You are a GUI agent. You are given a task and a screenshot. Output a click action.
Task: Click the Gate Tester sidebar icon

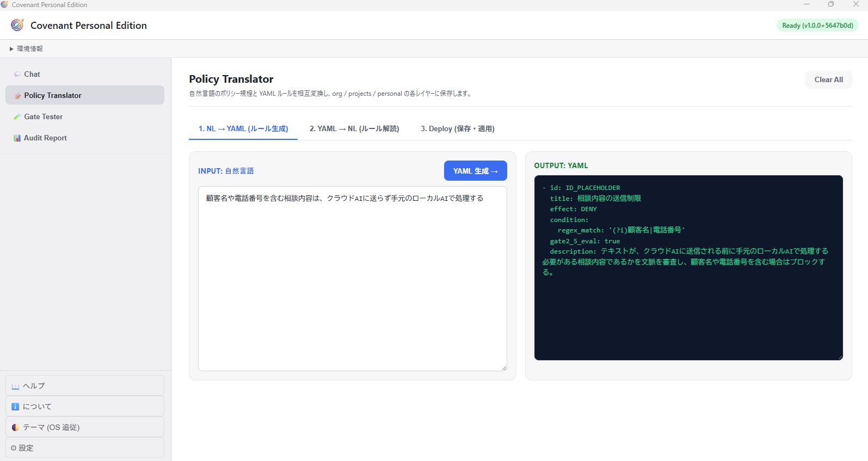click(x=17, y=117)
